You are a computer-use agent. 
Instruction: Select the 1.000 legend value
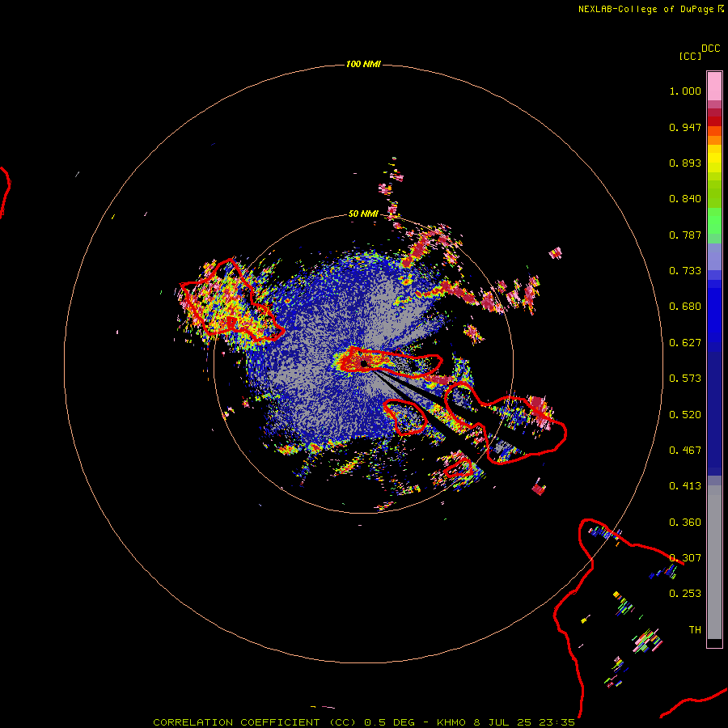coord(685,91)
